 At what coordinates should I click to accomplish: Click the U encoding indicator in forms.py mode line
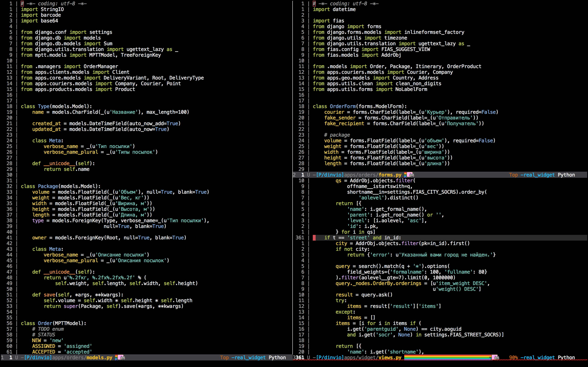pos(308,175)
